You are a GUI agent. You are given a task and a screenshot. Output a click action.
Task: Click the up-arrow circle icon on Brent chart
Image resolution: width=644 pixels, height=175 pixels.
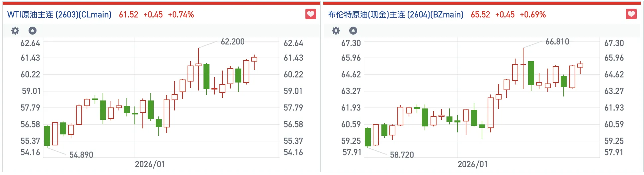tap(353, 31)
